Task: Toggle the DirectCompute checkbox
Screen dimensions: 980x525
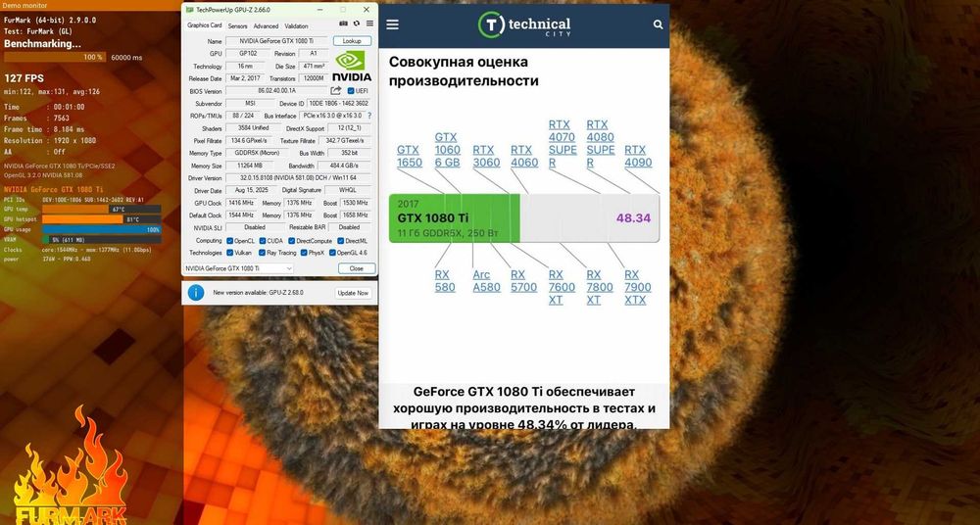Action: [292, 241]
